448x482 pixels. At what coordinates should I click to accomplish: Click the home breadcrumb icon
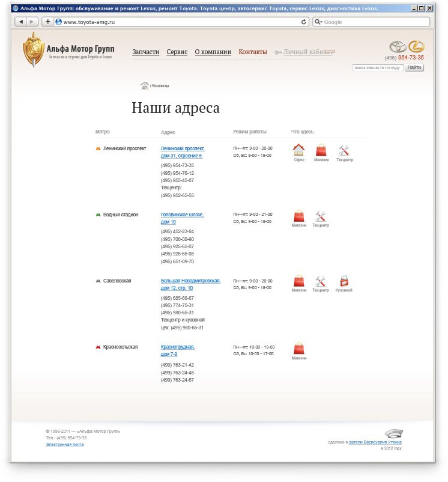[x=144, y=85]
